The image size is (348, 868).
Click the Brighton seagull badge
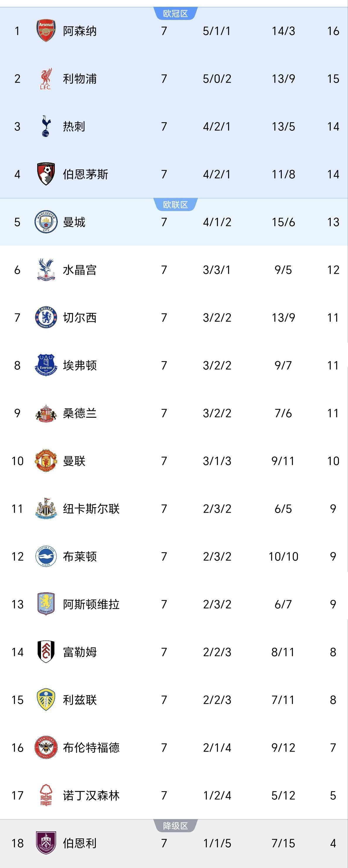(46, 556)
